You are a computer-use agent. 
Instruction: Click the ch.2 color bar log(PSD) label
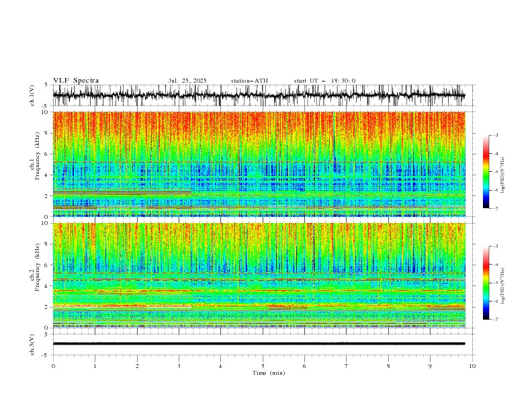click(x=502, y=286)
